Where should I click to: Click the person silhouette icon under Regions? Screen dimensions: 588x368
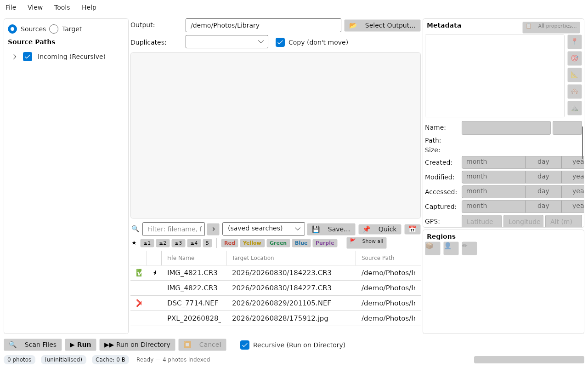click(451, 248)
